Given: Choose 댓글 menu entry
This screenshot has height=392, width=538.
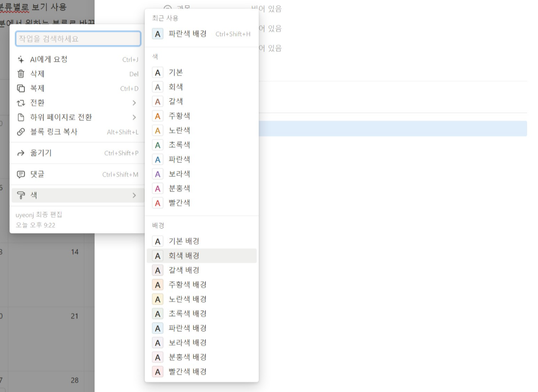Looking at the screenshot, I should [x=78, y=174].
